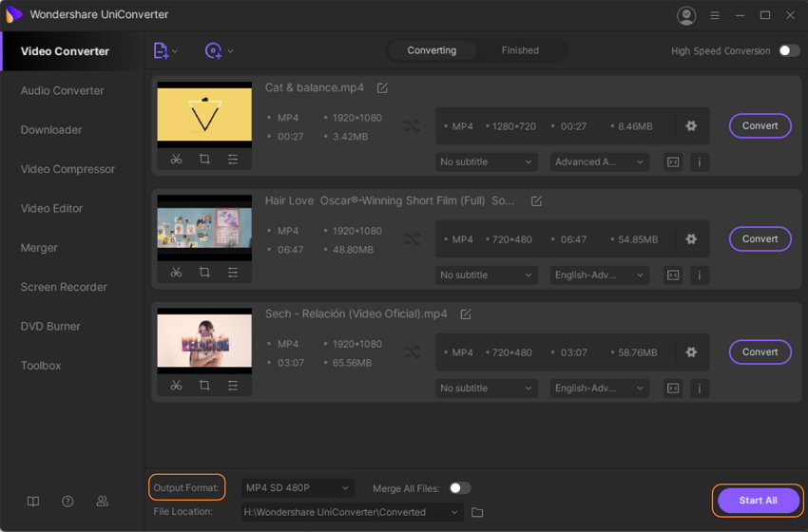The image size is (808, 532).
Task: Expand subtitle dropdown for Hair Love
Action: 487,275
